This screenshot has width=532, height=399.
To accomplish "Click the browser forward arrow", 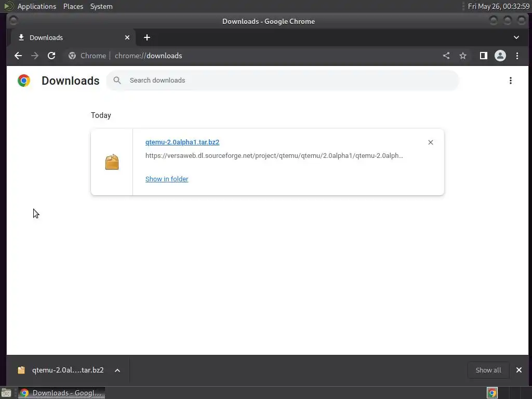I will pos(35,56).
